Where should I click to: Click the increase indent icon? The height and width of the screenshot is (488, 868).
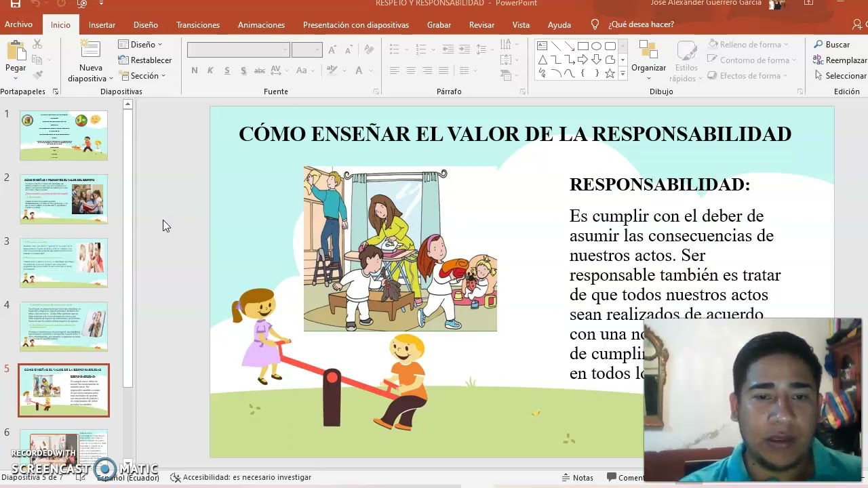(465, 49)
